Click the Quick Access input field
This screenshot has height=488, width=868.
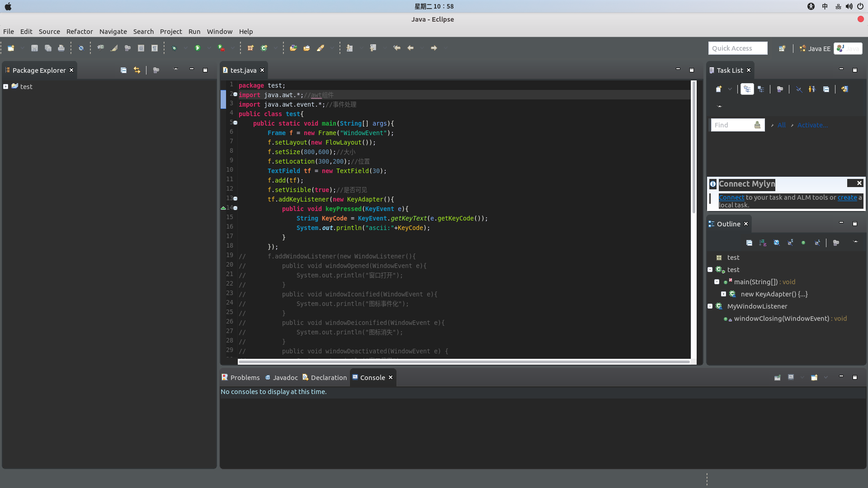click(737, 48)
